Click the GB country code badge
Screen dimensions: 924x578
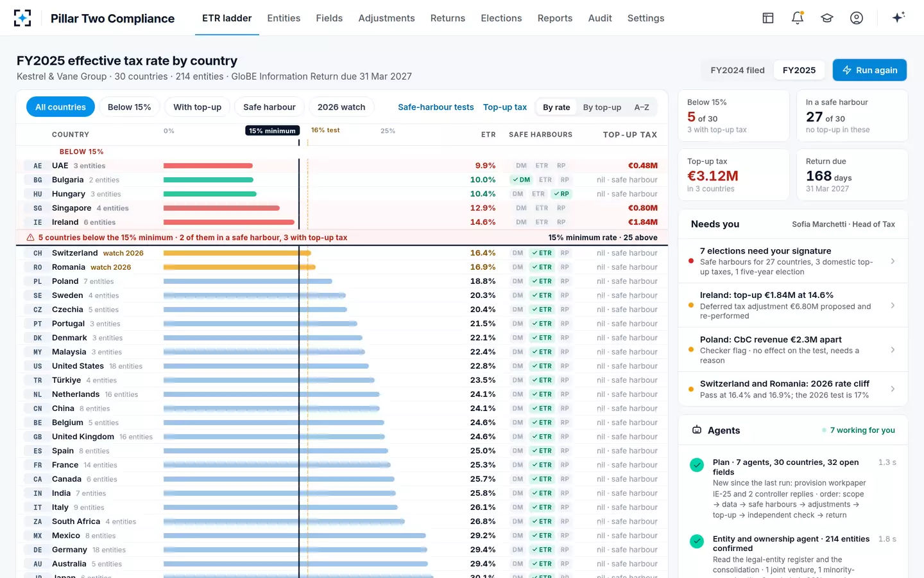pos(38,437)
